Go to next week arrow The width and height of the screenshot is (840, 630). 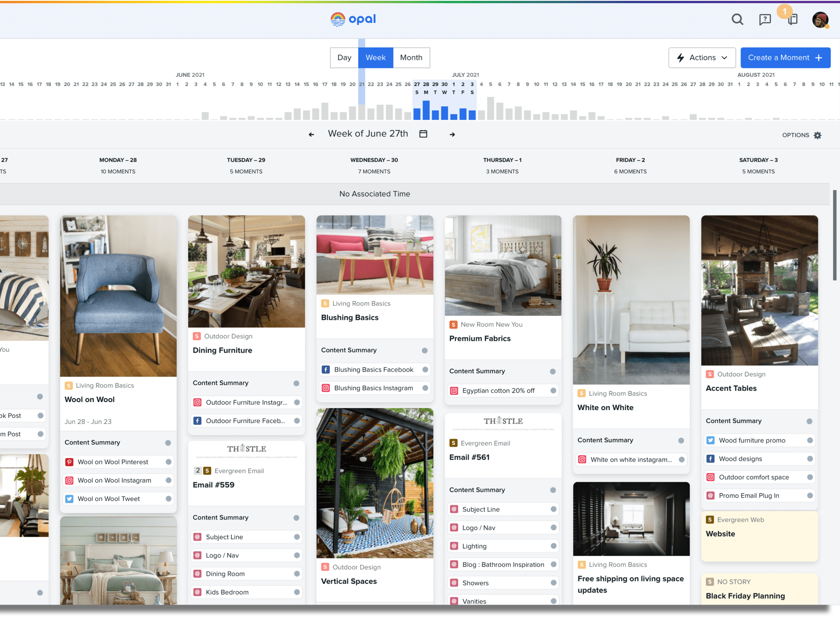[x=452, y=134]
